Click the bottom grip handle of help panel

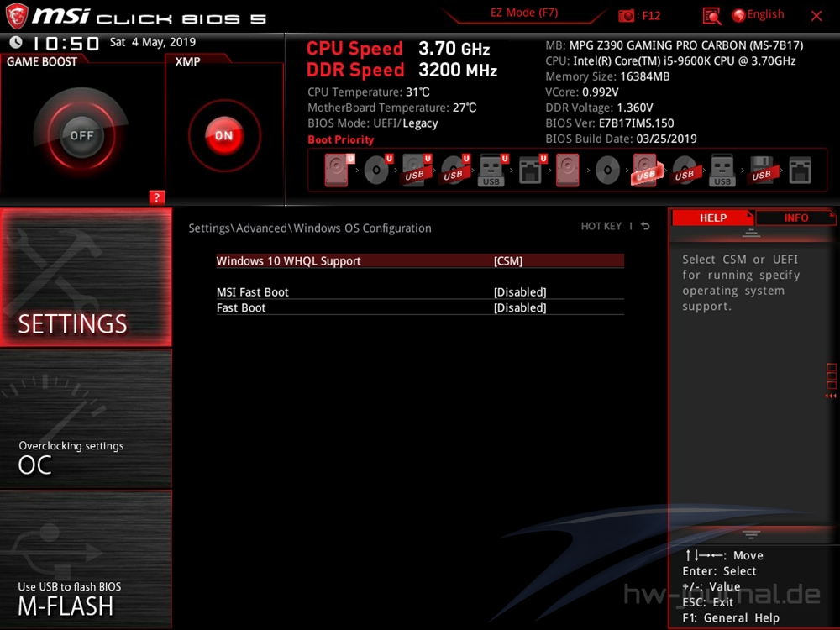tap(751, 534)
